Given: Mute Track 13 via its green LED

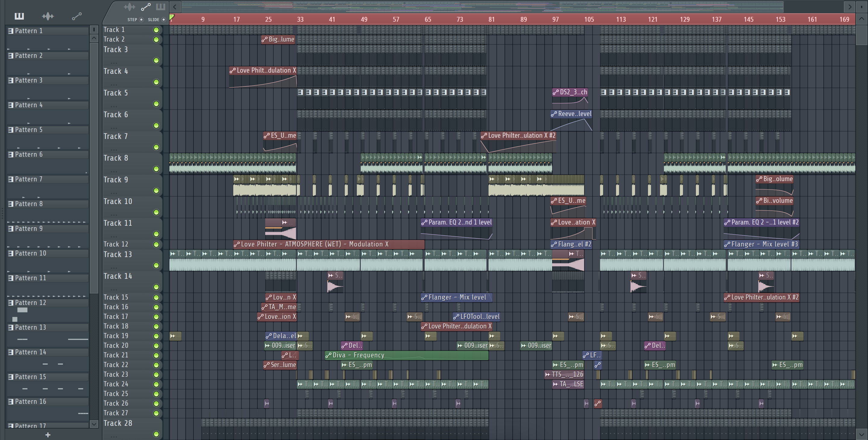Looking at the screenshot, I should click(x=156, y=266).
